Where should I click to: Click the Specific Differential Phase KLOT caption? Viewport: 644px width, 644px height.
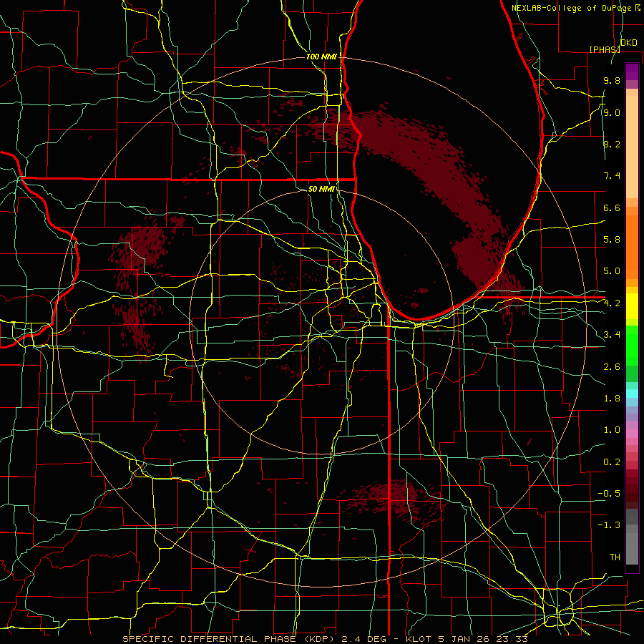[x=325, y=639]
